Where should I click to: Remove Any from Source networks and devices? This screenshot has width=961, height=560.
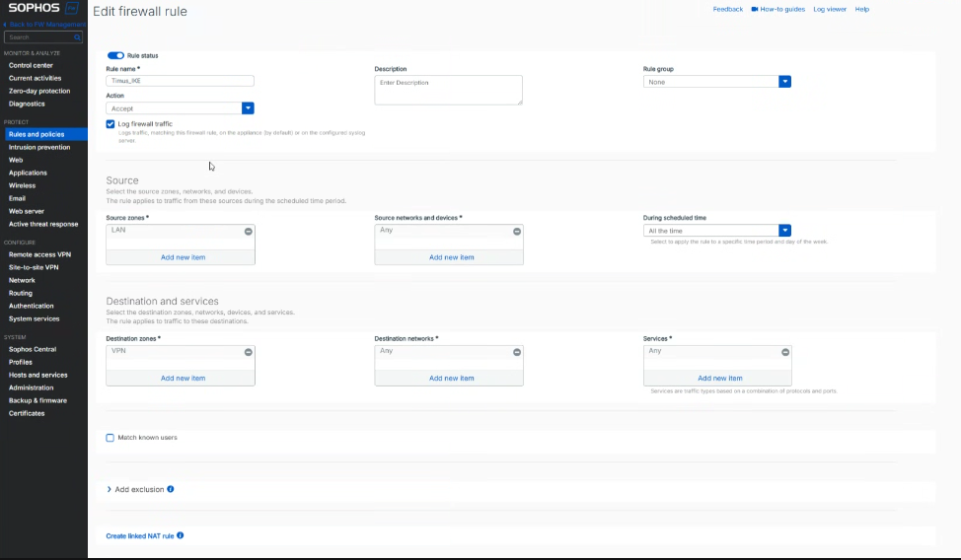[517, 232]
